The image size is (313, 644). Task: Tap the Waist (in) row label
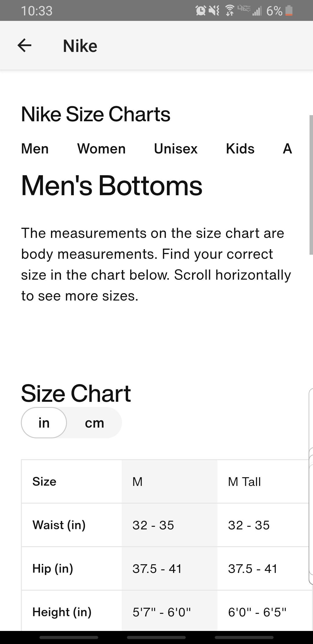59,525
